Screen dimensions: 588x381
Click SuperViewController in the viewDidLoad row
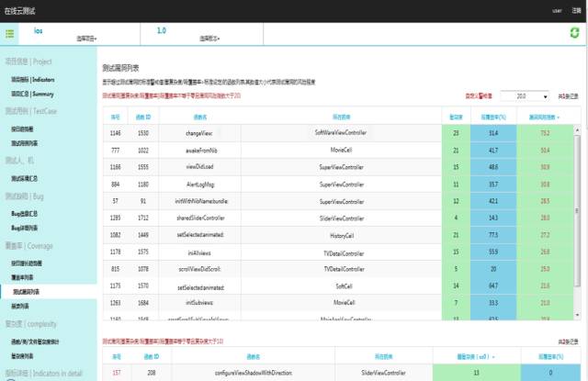click(x=341, y=167)
